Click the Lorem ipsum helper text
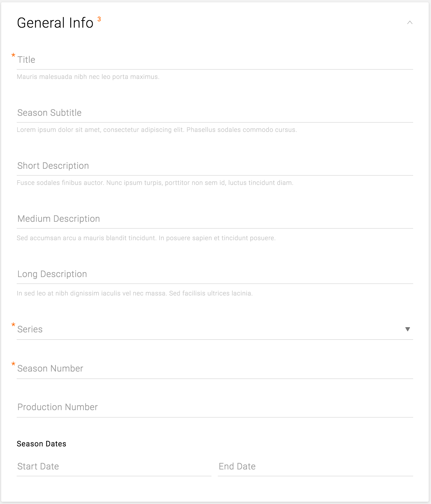Viewport: 431px width, 504px height. (157, 130)
